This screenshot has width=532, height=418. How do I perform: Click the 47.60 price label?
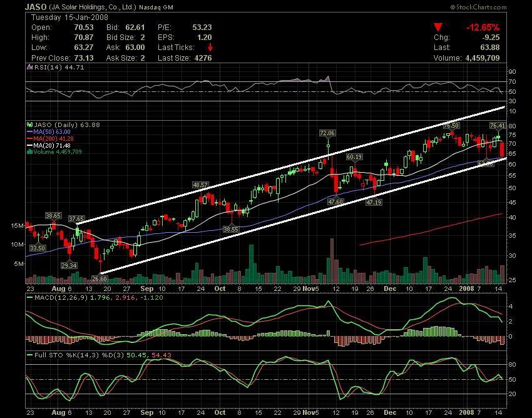[335, 201]
